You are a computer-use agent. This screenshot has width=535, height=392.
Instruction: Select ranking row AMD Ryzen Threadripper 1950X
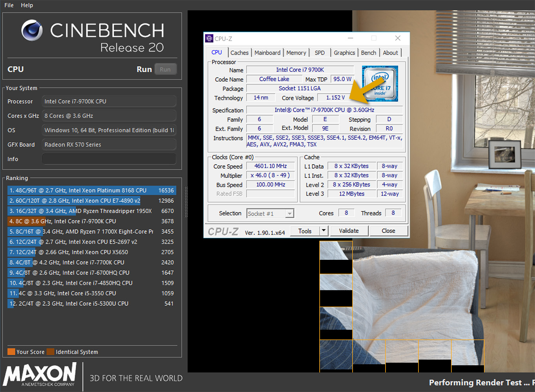coord(91,211)
